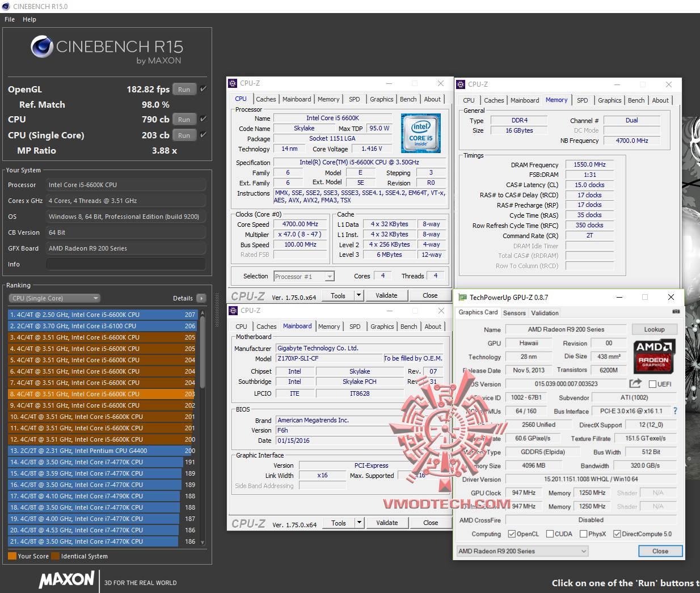Open the File menu in Cinebench
This screenshot has width=700, height=593.
click(x=10, y=19)
